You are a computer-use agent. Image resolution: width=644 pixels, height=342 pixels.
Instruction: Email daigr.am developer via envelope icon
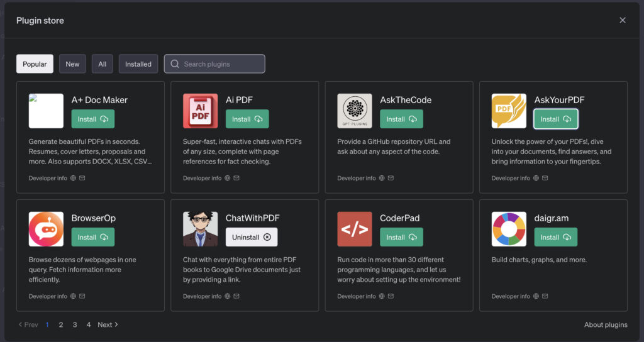point(545,296)
